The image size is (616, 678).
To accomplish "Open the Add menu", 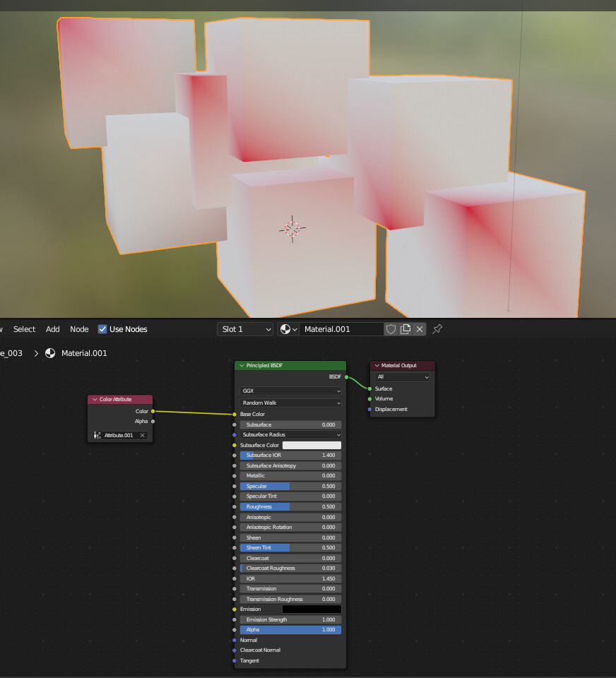I will (x=52, y=328).
